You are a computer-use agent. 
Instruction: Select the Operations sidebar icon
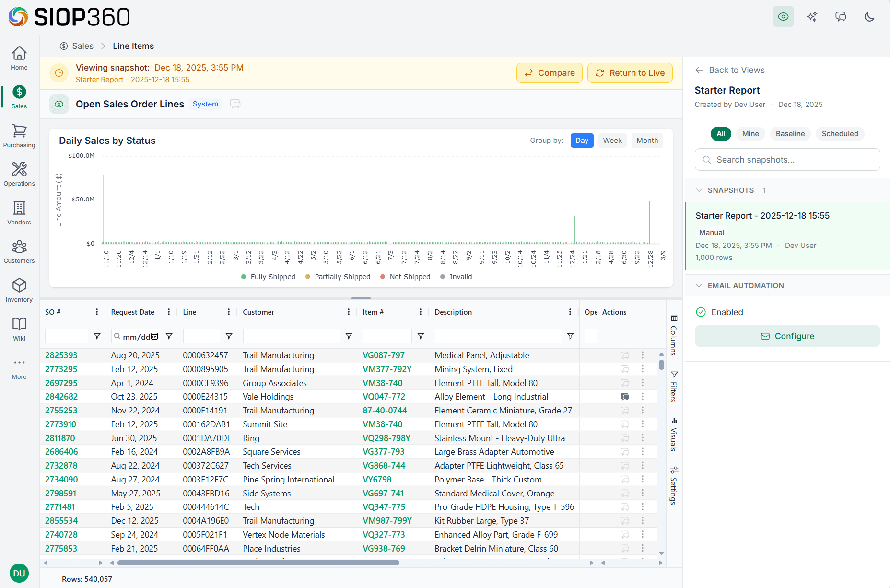pos(19,175)
